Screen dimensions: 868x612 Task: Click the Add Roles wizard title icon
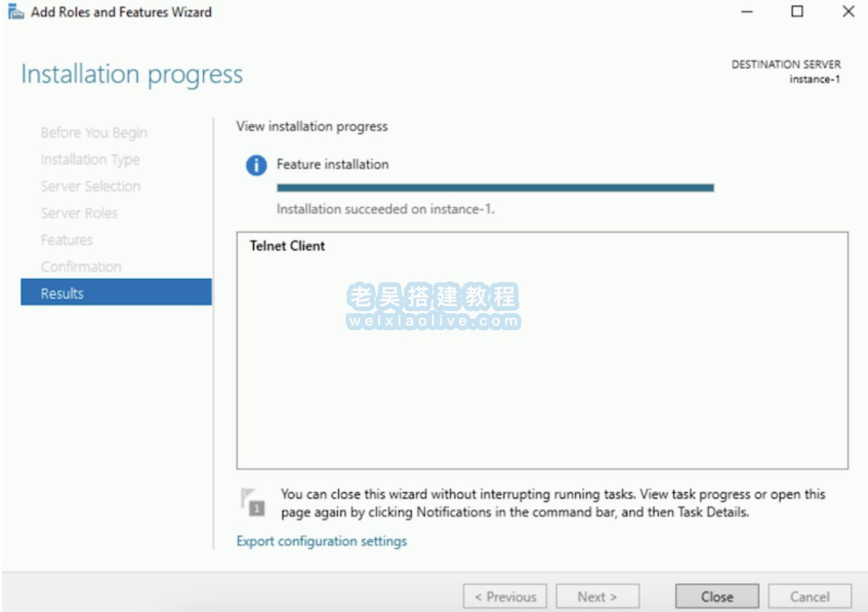pos(15,12)
